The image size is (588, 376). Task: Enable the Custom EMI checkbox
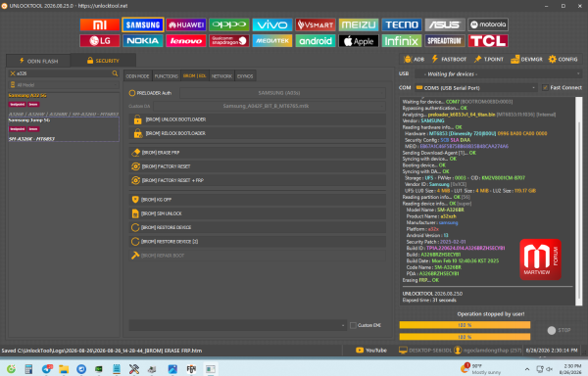click(x=353, y=325)
